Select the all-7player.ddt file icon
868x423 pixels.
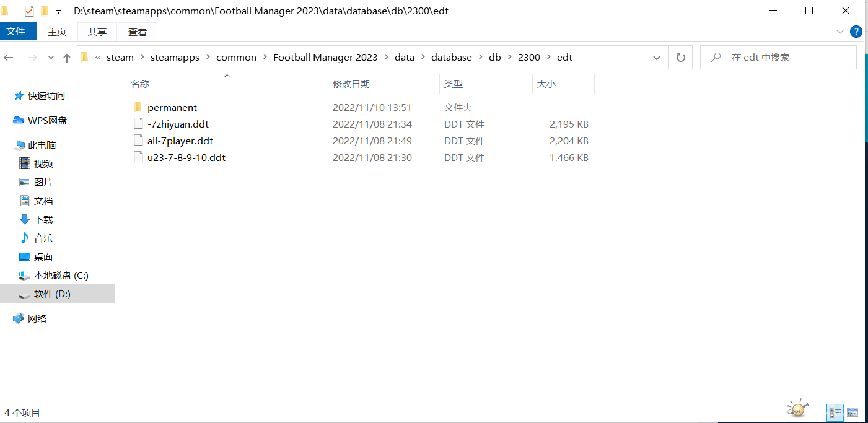click(138, 141)
